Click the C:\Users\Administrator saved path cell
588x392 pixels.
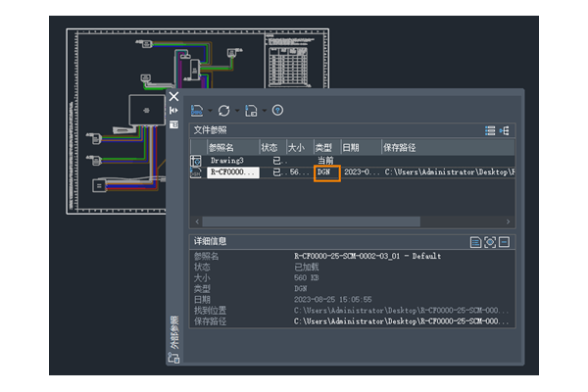(449, 172)
